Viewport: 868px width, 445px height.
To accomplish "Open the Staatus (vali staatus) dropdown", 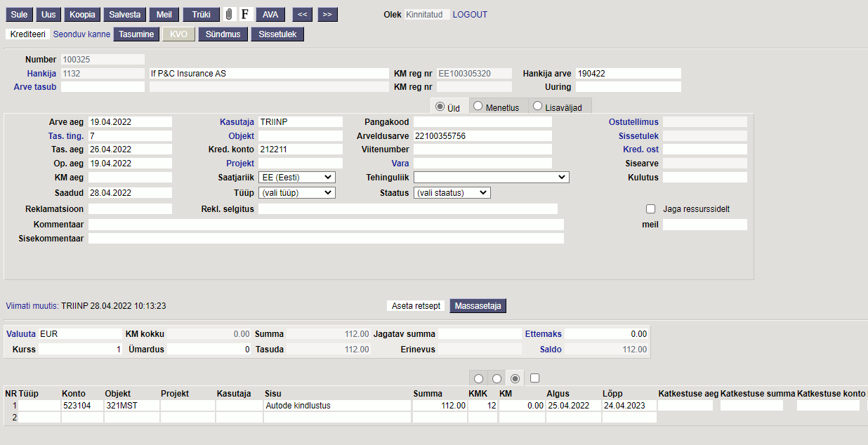I will click(x=452, y=192).
